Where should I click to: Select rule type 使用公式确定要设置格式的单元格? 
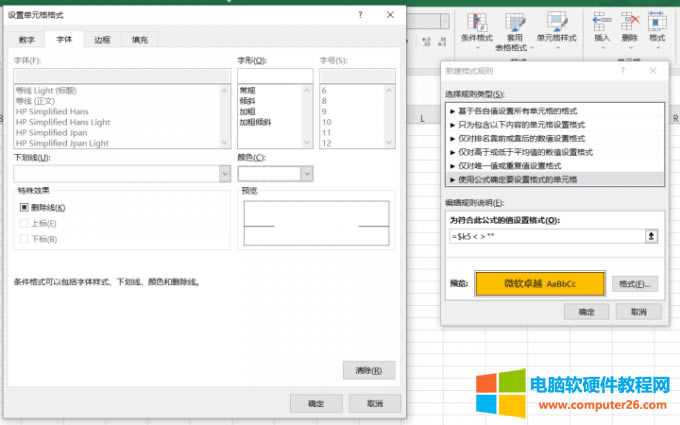click(x=520, y=178)
